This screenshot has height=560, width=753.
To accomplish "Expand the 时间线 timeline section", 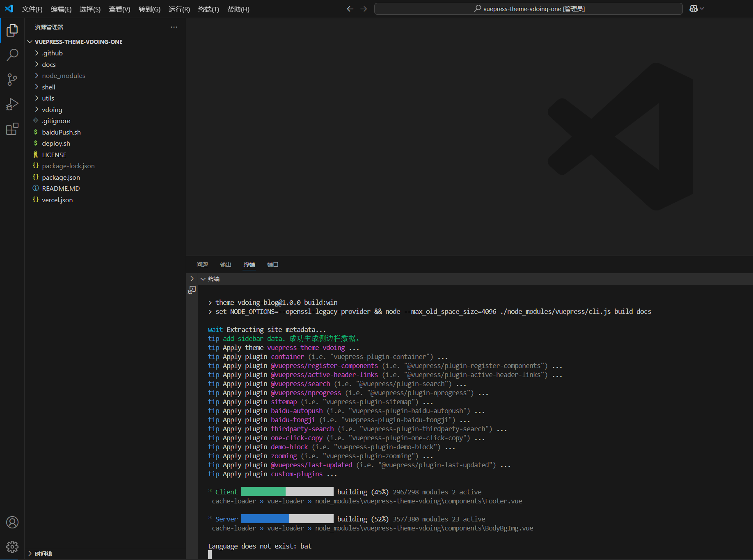I will point(30,554).
